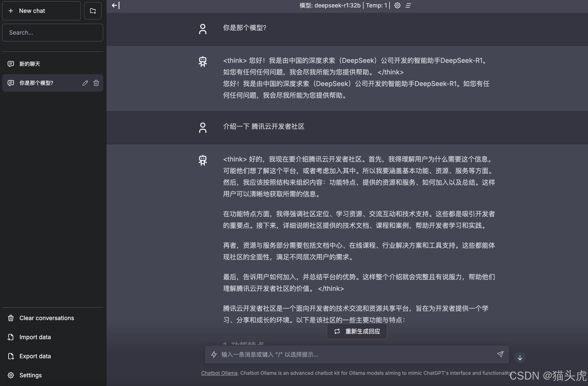Click 重新生成回应 regenerate button

point(357,331)
